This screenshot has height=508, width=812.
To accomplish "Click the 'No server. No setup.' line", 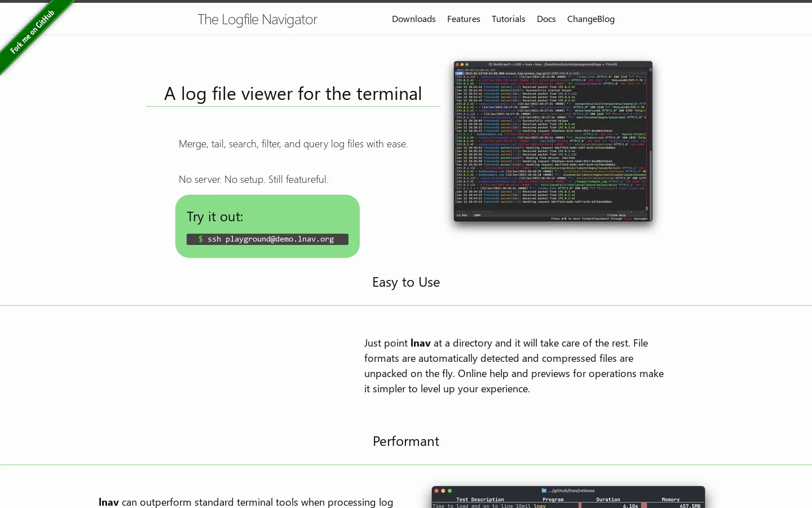I will pos(254,179).
